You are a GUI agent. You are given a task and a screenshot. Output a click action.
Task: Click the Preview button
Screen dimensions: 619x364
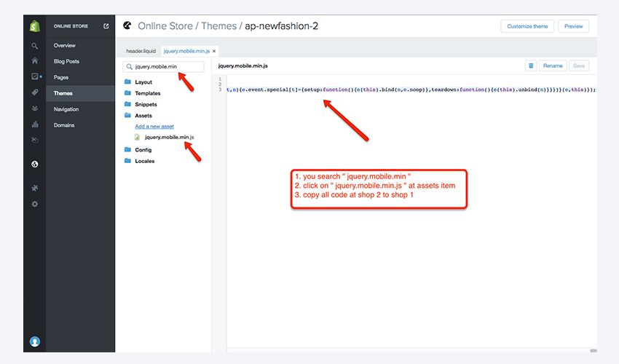click(x=574, y=26)
